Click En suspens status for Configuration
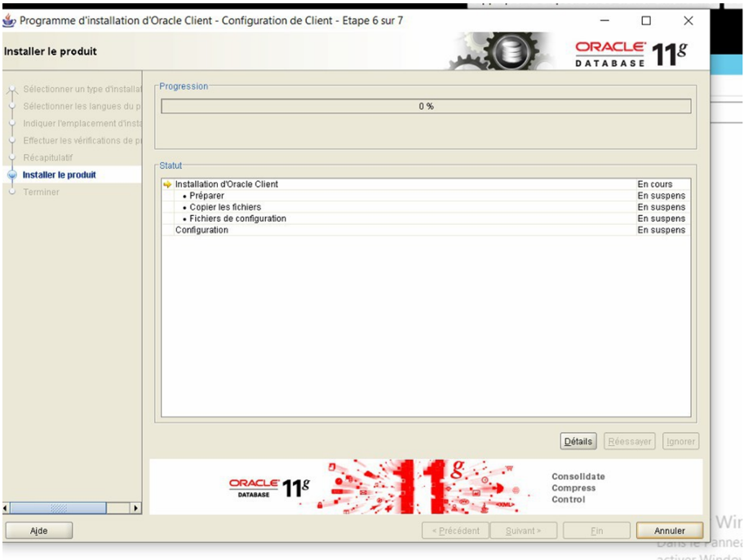Screen dimensions: 744x560 [662, 230]
